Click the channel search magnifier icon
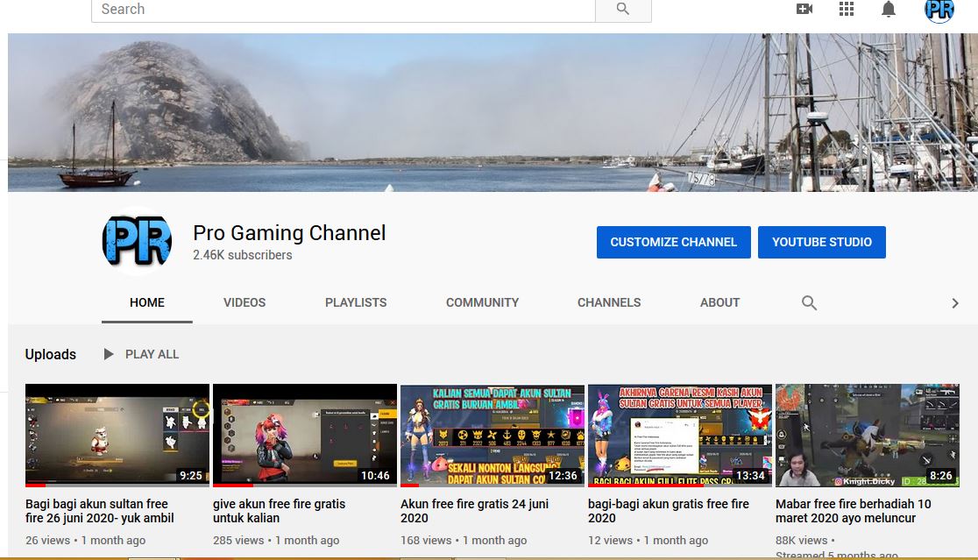This screenshot has width=978, height=560. point(809,302)
